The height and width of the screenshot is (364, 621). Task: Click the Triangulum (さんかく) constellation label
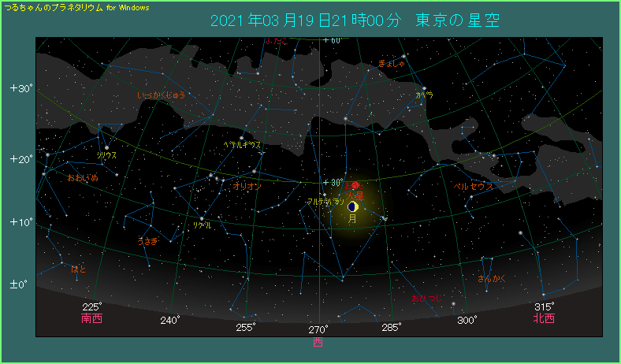pos(492,278)
